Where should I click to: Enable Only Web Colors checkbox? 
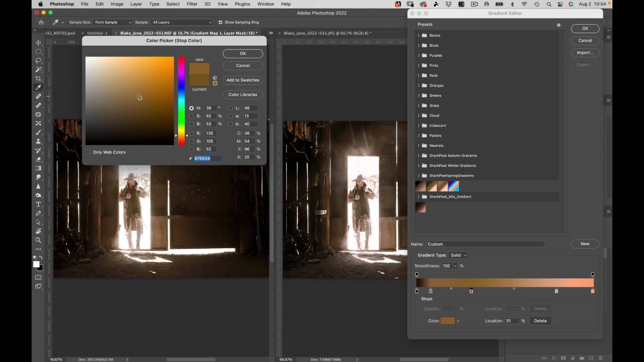click(x=88, y=152)
